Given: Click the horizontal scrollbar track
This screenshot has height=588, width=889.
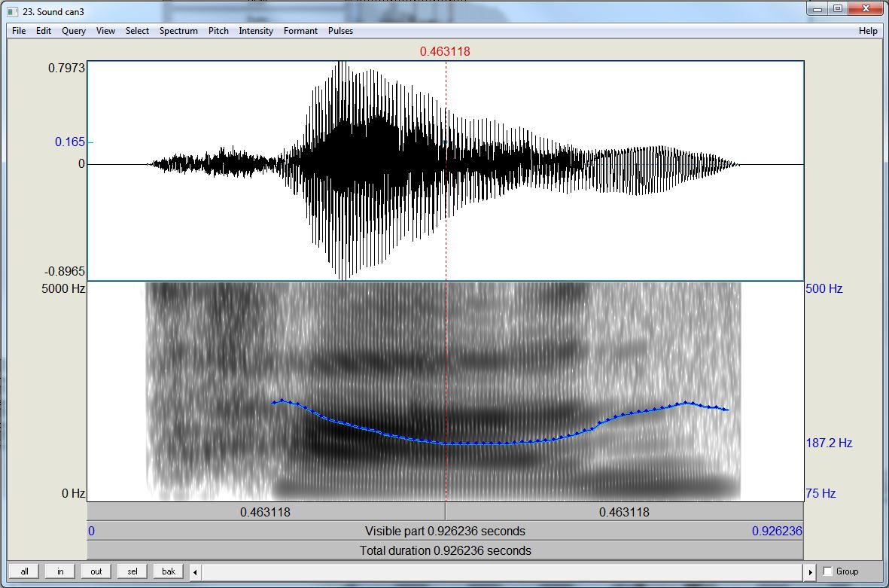Looking at the screenshot, I should click(502, 572).
